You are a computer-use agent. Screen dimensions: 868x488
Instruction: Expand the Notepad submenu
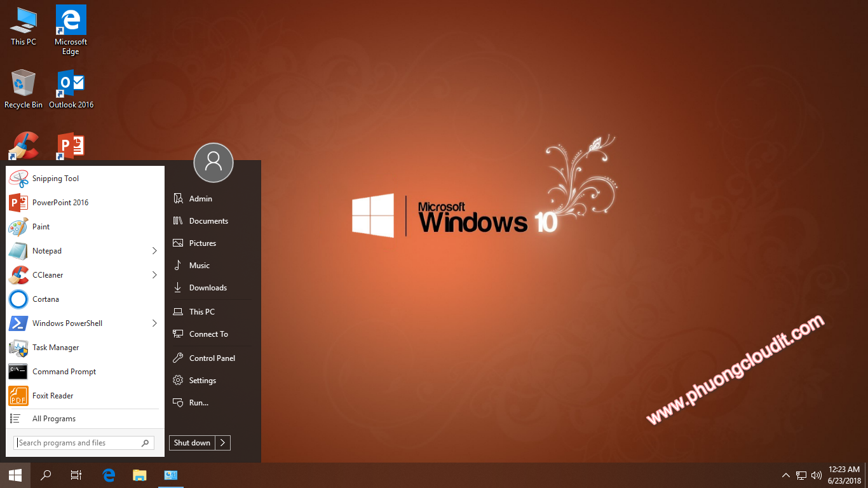click(x=154, y=250)
